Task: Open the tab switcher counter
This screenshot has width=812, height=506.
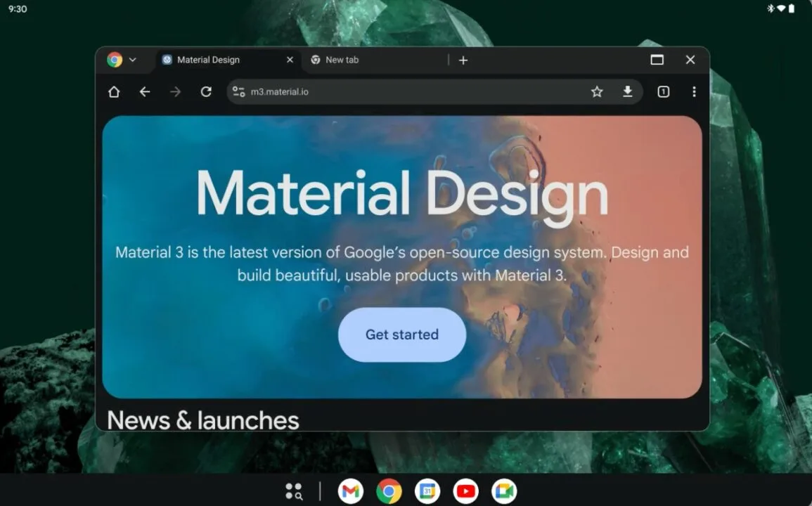Action: (x=663, y=92)
